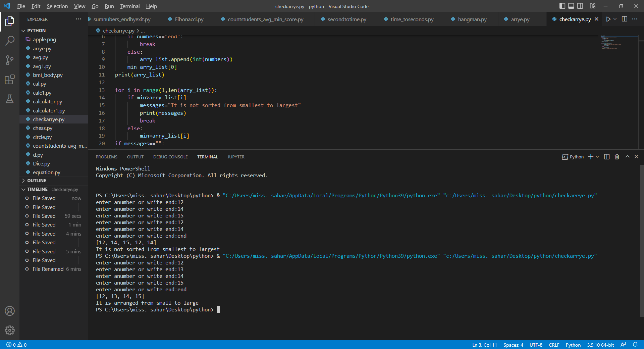644x349 pixels.
Task: Open the Search view icon
Action: pyautogui.click(x=10, y=41)
